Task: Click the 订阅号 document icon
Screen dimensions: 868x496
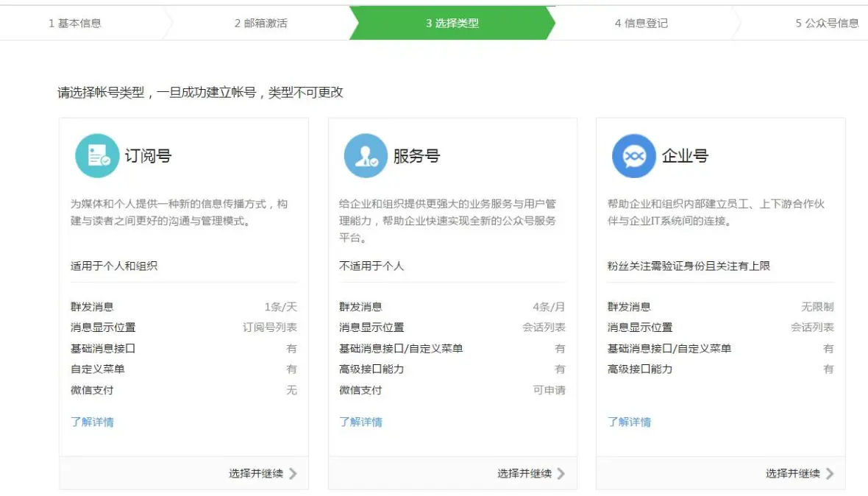Action: [98, 155]
